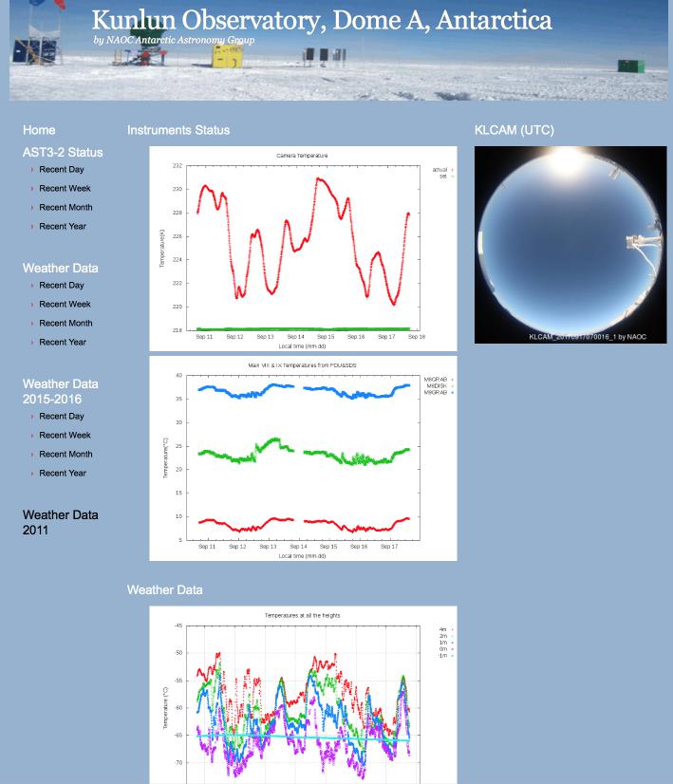673x784 pixels.
Task: Open the Weather Data 2011 link
Action: click(x=60, y=522)
